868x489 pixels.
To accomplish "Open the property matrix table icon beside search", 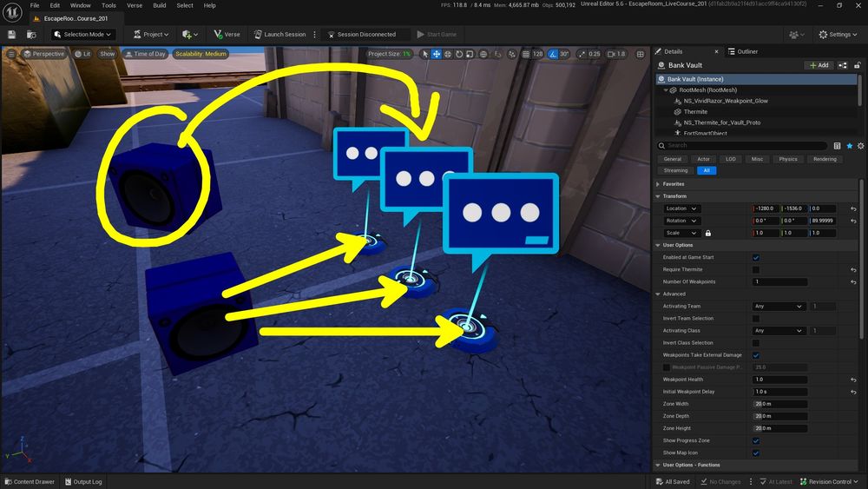I will click(837, 146).
